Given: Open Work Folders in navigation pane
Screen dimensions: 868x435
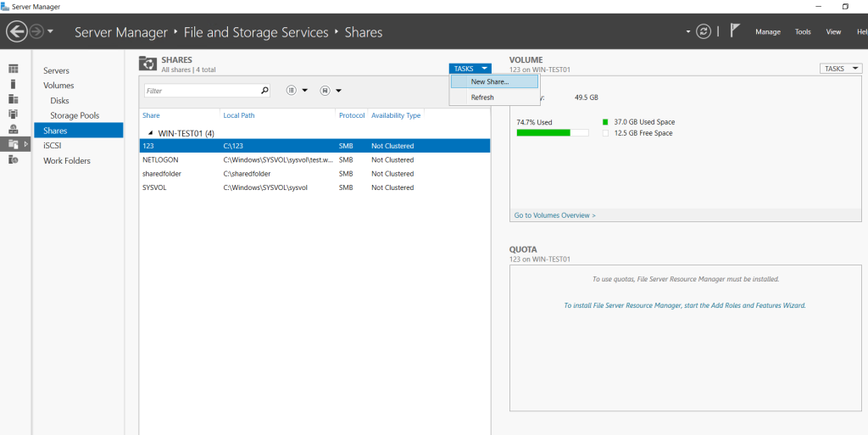Looking at the screenshot, I should [x=67, y=160].
